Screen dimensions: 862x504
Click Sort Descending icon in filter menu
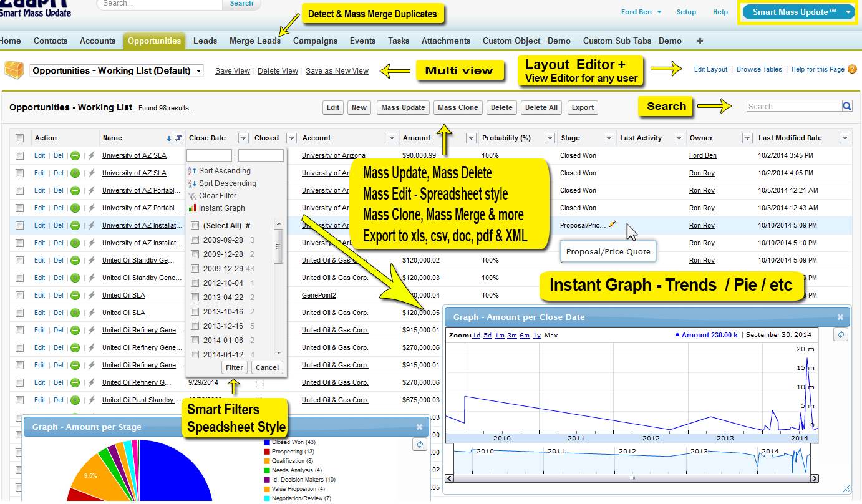(193, 183)
